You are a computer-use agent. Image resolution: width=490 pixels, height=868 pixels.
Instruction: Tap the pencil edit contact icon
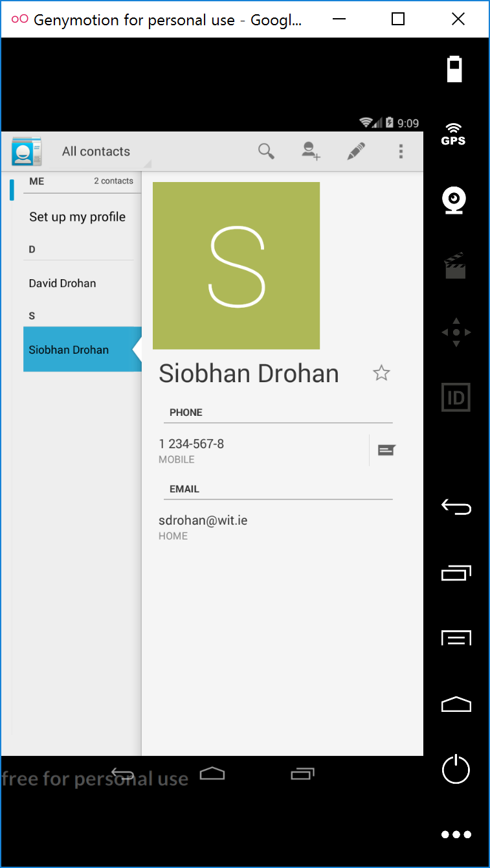pos(356,152)
